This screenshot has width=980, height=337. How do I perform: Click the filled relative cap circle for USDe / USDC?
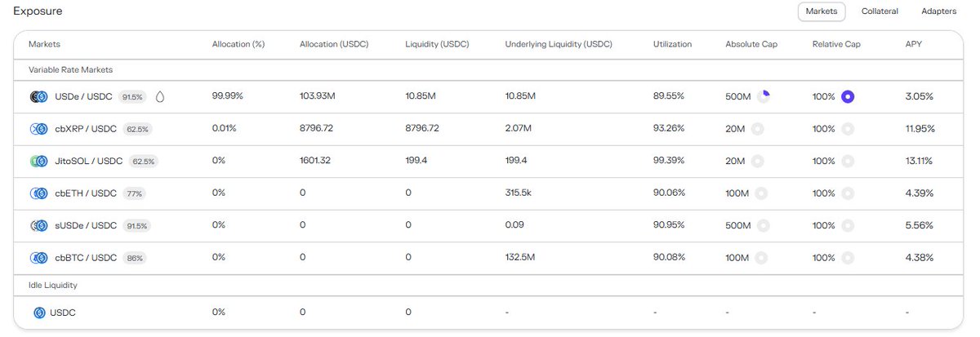[x=848, y=96]
